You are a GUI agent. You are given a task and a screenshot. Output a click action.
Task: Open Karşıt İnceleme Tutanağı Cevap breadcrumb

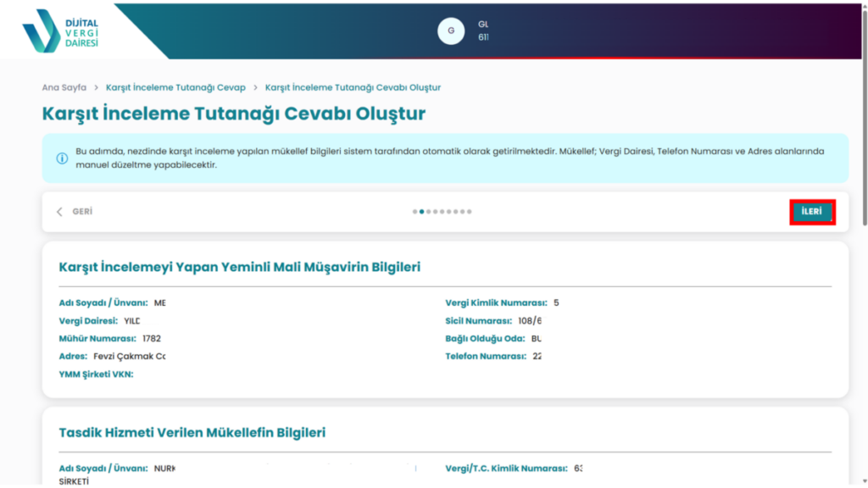(x=175, y=87)
